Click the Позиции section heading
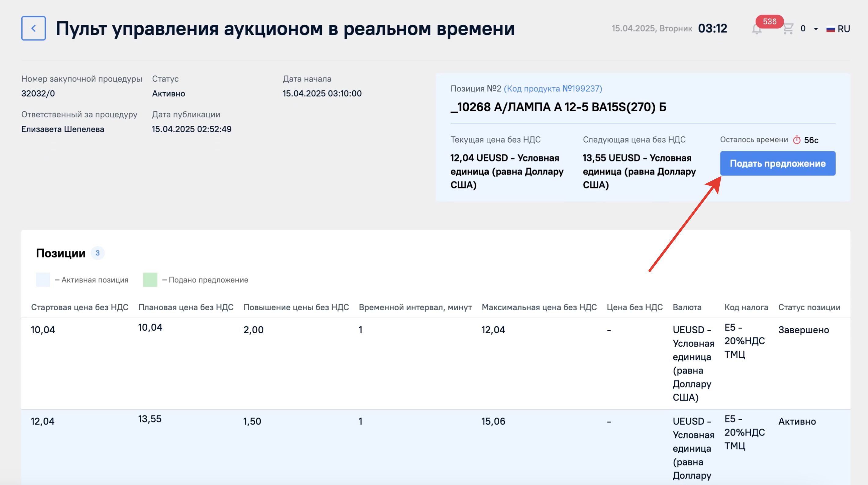Screen dimensions: 868x485 pos(61,253)
